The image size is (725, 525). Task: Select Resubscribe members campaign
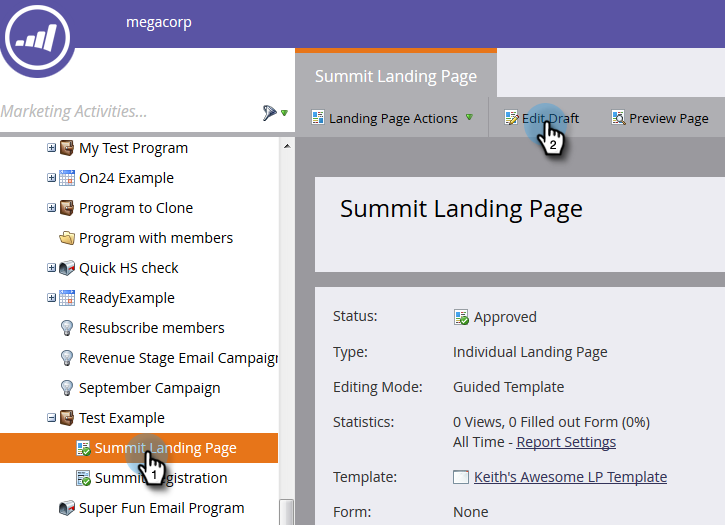pyautogui.click(x=152, y=328)
